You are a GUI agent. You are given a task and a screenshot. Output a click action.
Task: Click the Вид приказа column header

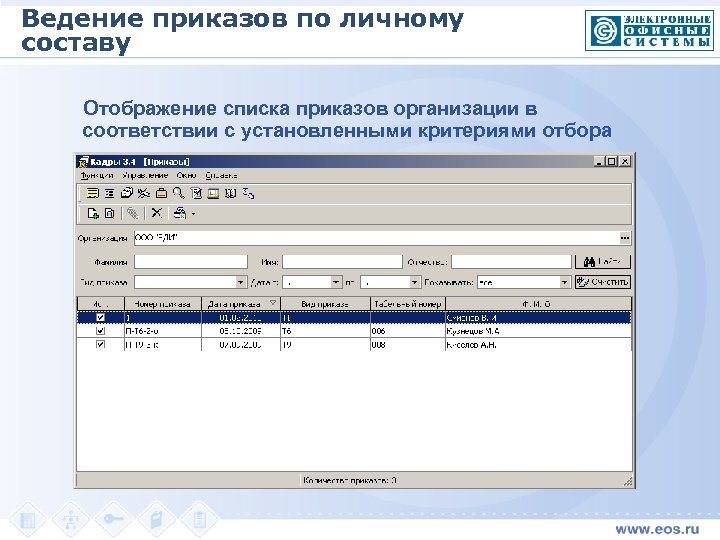click(325, 304)
